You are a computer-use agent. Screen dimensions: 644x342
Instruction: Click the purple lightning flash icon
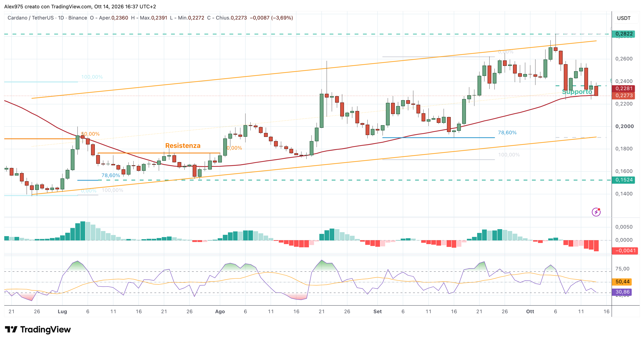click(596, 212)
